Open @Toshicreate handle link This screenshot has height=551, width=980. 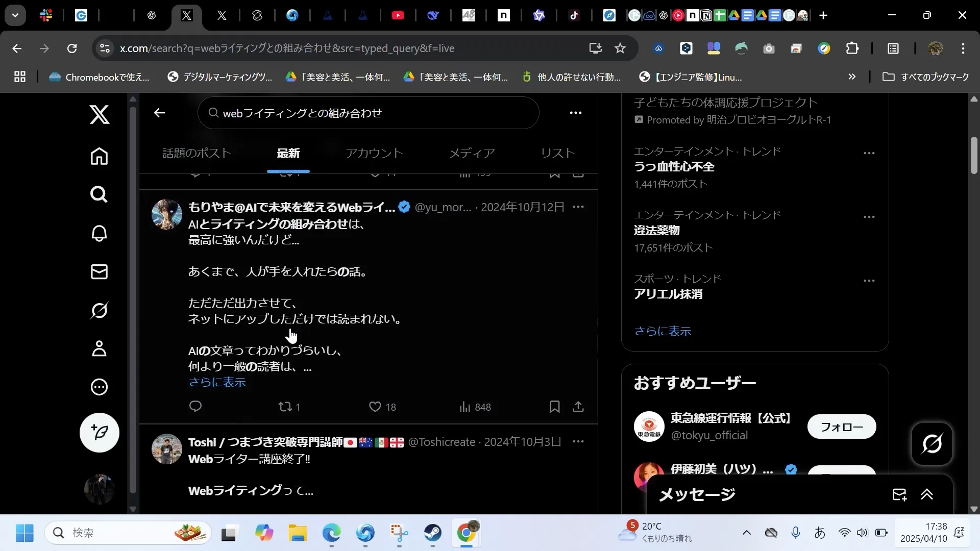(x=442, y=442)
